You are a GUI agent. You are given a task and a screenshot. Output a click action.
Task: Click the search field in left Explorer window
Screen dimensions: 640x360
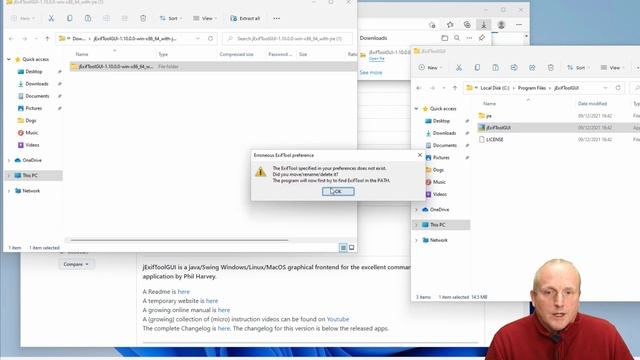pos(288,39)
